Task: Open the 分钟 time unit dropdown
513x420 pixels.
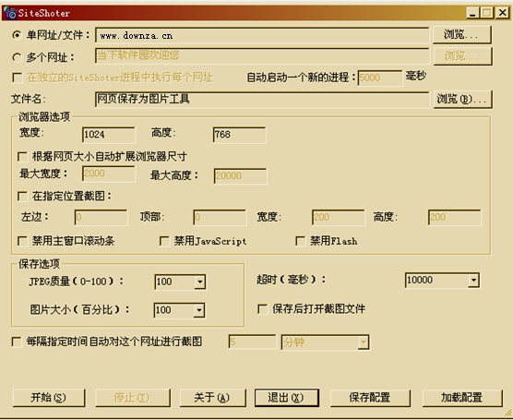Action: [364, 342]
